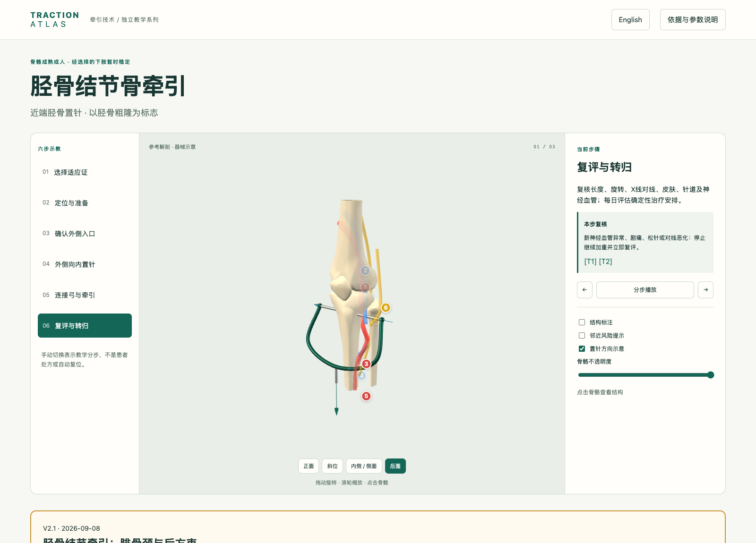Click hotspot marker 1 on the knee

point(365,287)
